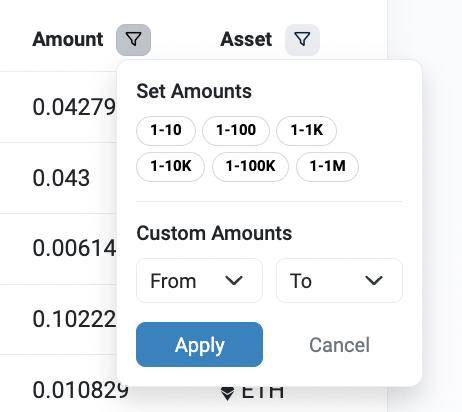Choose the 1-1K amount range

306,131
